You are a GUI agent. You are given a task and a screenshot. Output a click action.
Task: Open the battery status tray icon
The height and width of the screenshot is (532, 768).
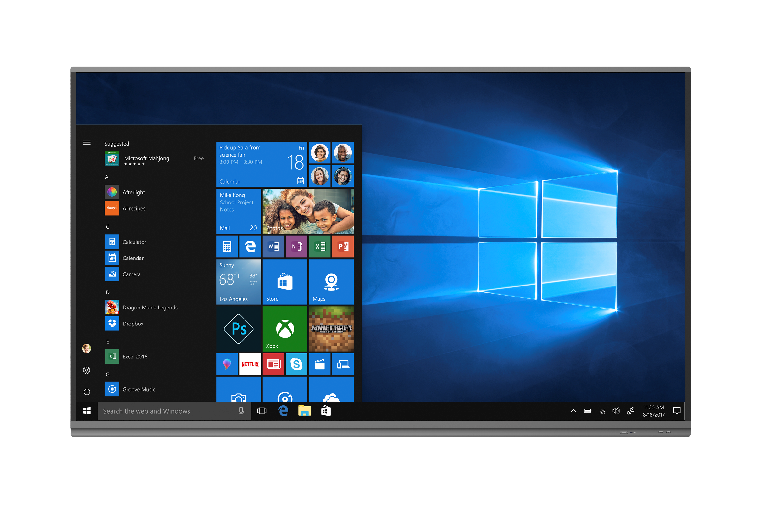[x=588, y=411]
